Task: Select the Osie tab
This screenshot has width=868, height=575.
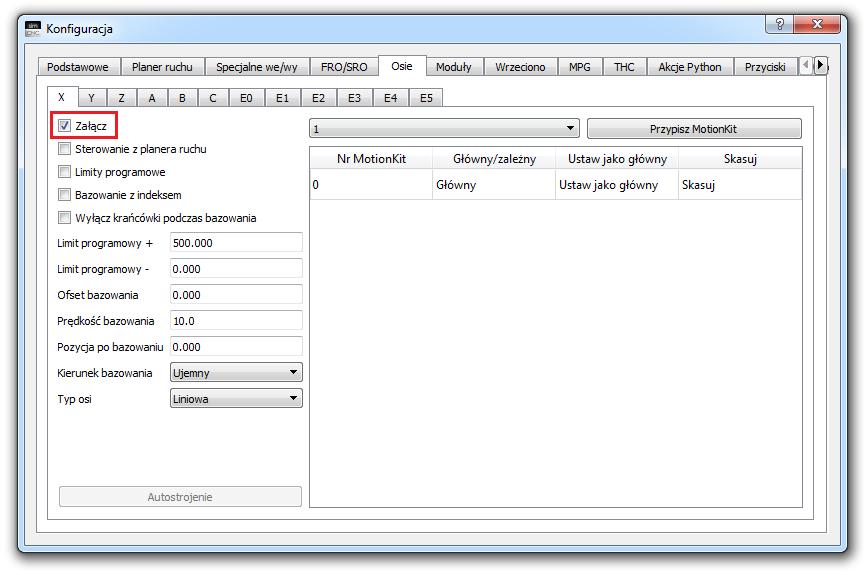Action: (x=402, y=66)
